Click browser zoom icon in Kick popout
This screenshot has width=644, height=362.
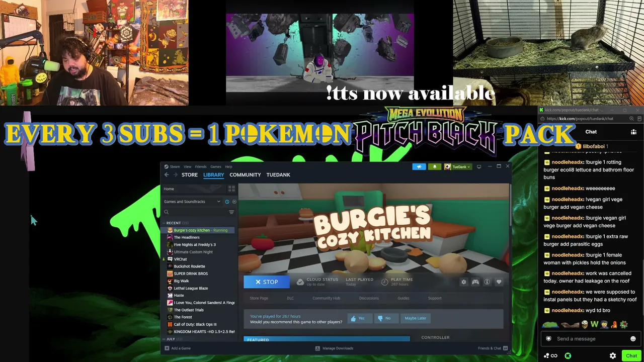[631, 119]
